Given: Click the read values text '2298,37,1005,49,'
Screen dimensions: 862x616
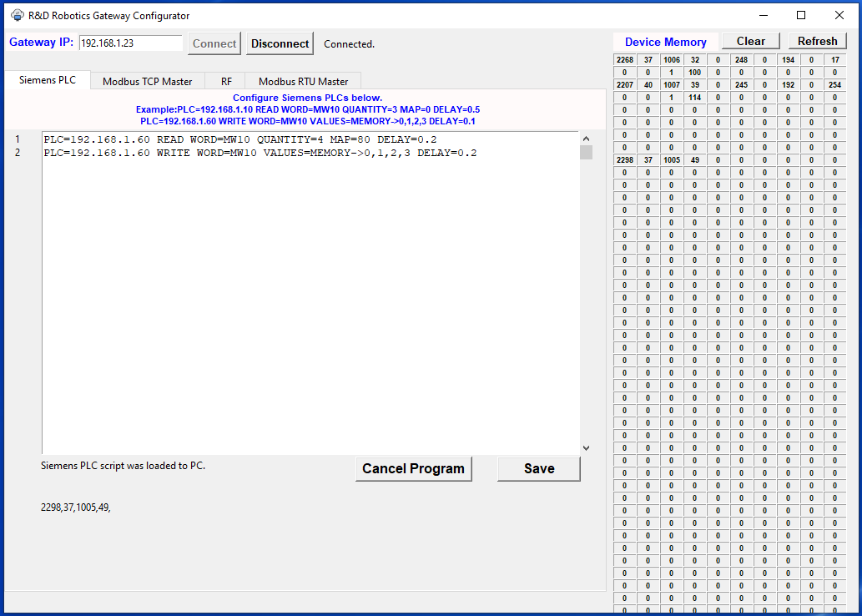Looking at the screenshot, I should 76,508.
